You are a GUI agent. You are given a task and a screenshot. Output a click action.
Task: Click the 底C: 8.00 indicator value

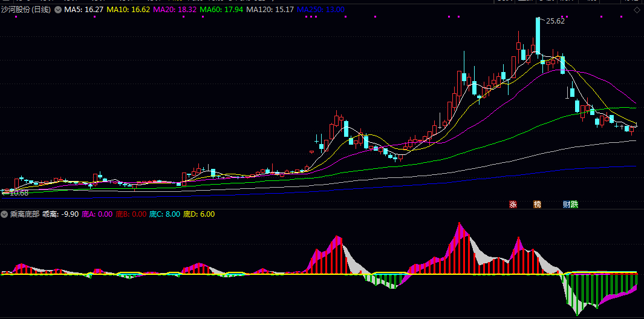[x=164, y=214]
